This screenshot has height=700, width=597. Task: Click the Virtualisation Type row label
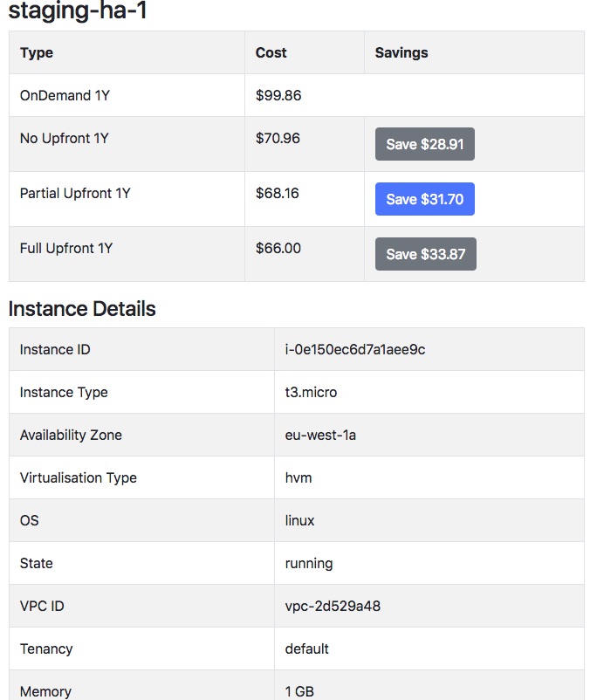coord(79,477)
